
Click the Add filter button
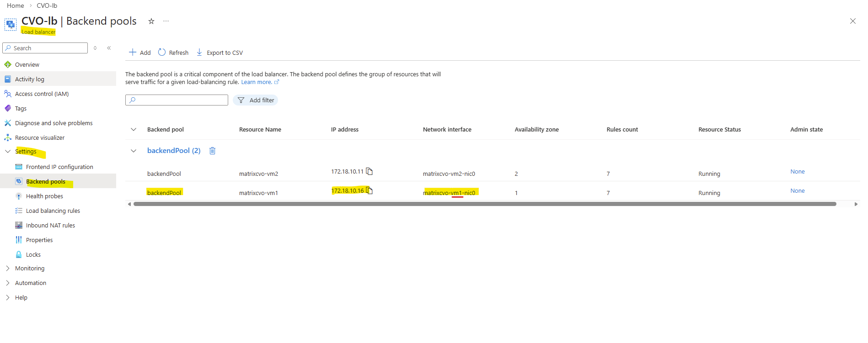click(x=256, y=100)
